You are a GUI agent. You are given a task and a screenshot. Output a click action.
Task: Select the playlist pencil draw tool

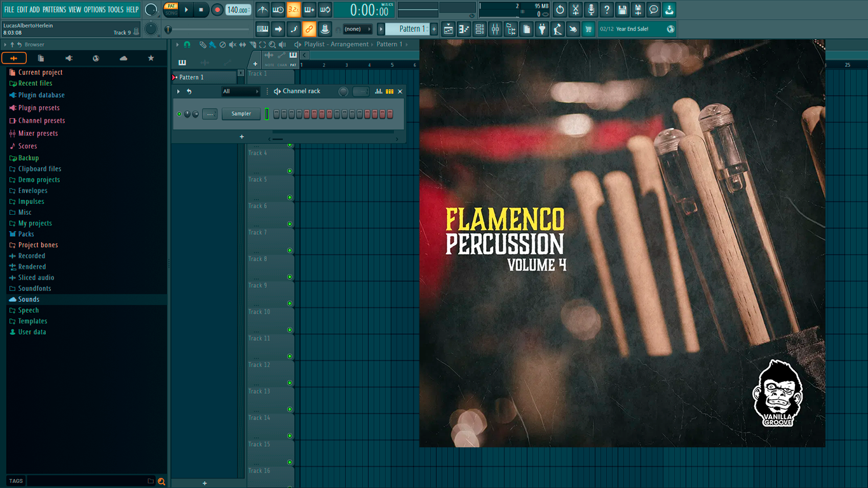pos(202,44)
